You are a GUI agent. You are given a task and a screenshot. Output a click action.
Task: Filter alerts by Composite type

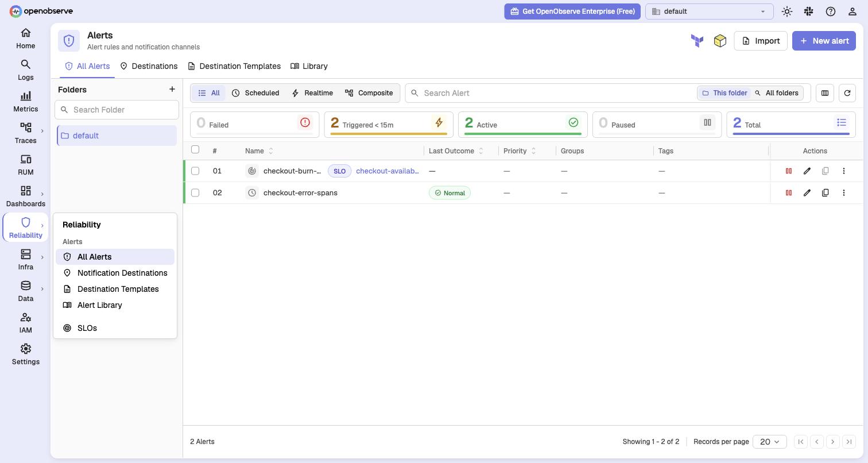tap(369, 93)
